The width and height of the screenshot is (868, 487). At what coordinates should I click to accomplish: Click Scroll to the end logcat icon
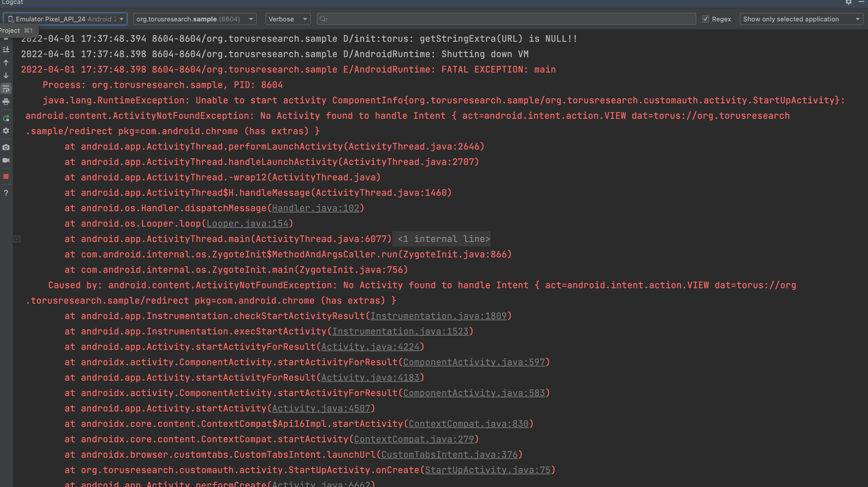(6, 50)
